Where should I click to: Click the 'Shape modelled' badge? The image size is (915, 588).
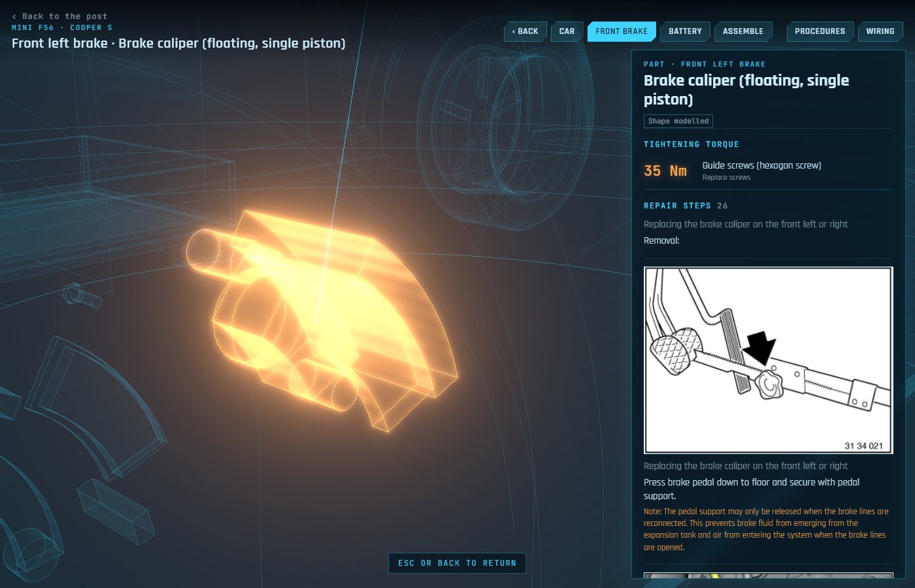click(x=678, y=121)
